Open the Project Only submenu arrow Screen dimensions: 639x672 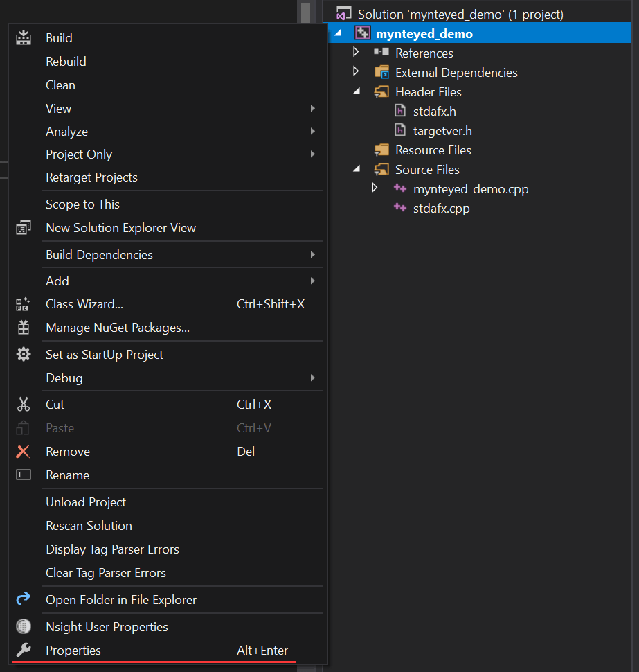pyautogui.click(x=313, y=154)
